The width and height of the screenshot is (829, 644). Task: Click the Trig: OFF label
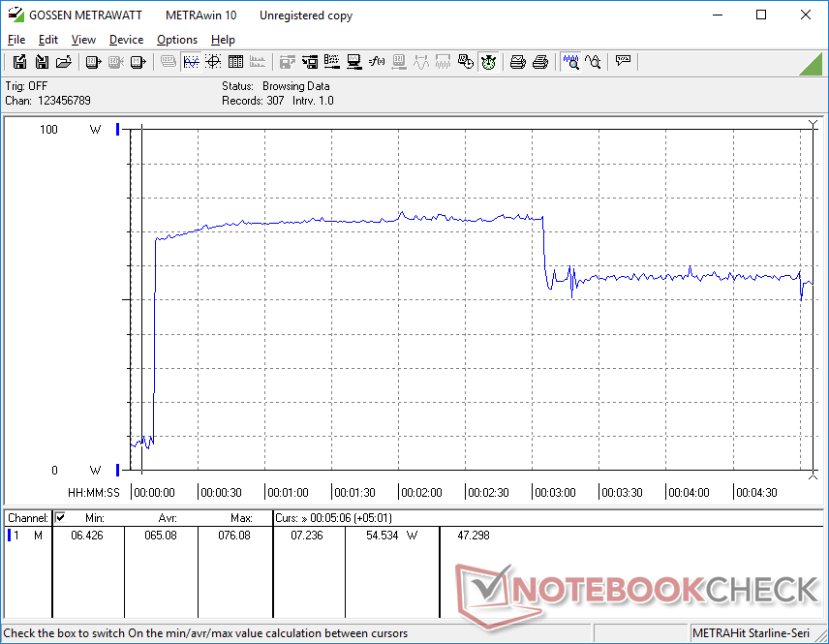coord(26,86)
